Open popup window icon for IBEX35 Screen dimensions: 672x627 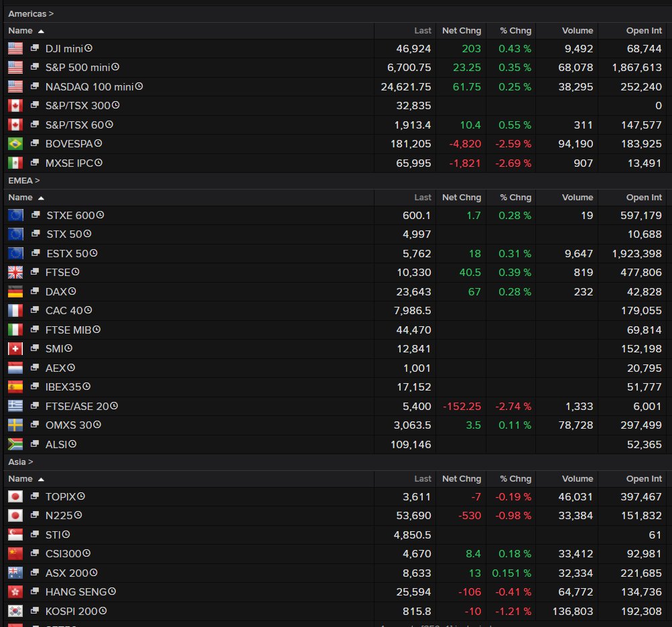35,386
